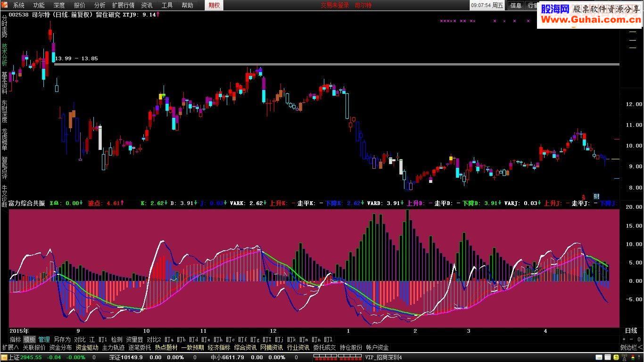Click the 深证10149.9 index in the status bar

coord(126,357)
